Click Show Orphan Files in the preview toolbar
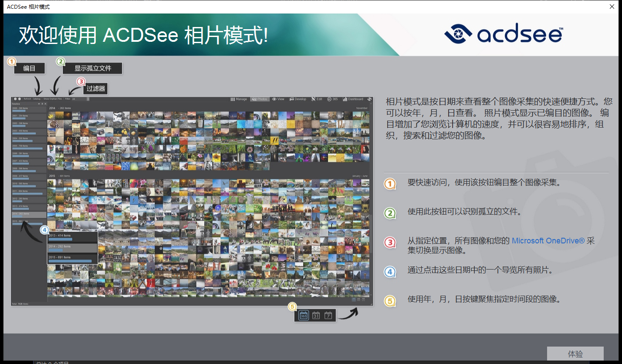 53,99
